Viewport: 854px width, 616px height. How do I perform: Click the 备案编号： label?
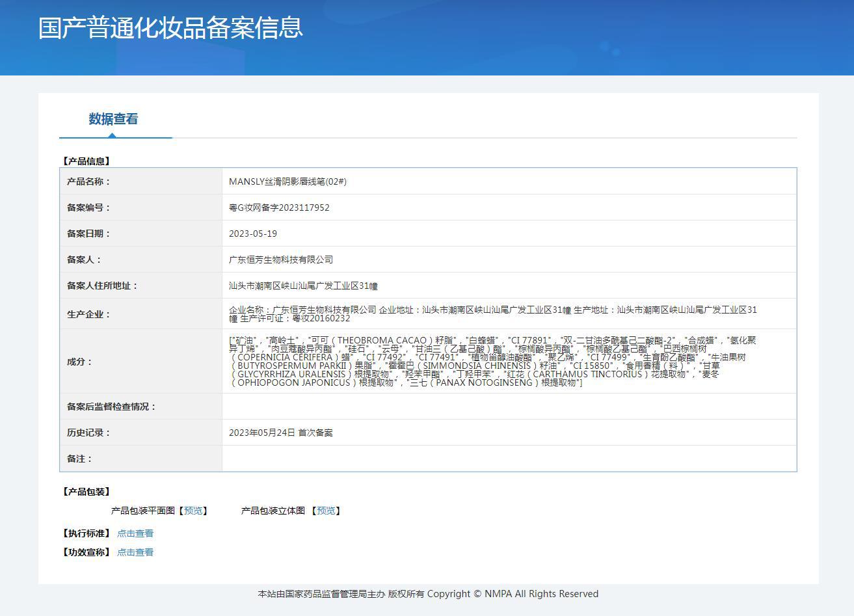tap(88, 208)
